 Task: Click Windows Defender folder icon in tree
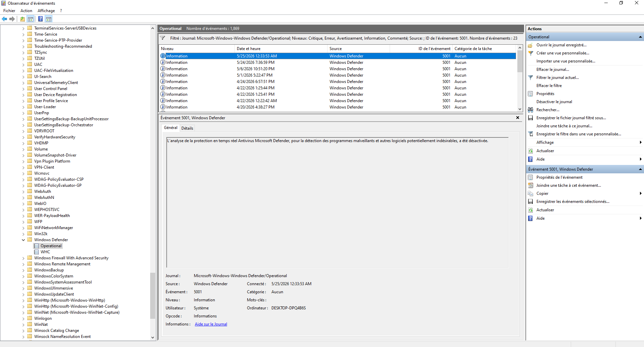pyautogui.click(x=30, y=240)
